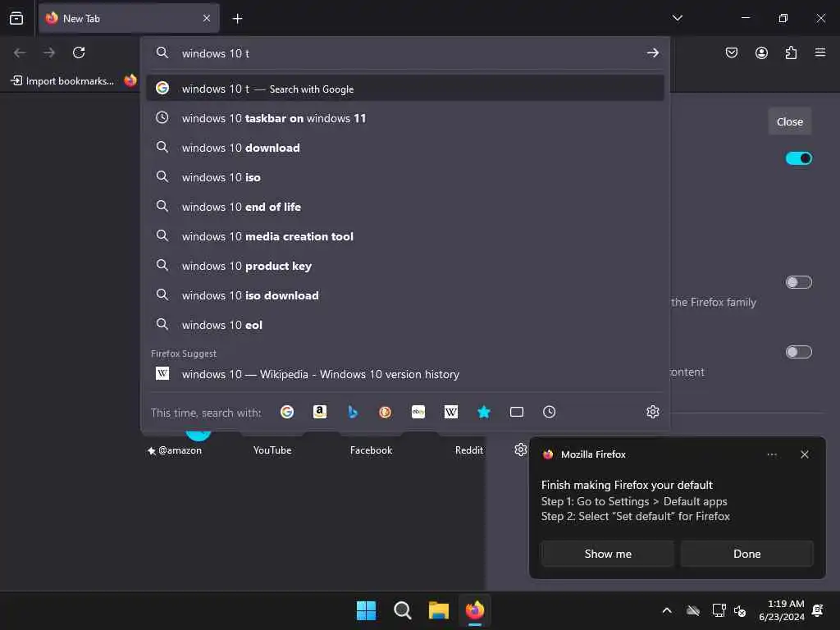Search this time with eBay icon

(418, 412)
